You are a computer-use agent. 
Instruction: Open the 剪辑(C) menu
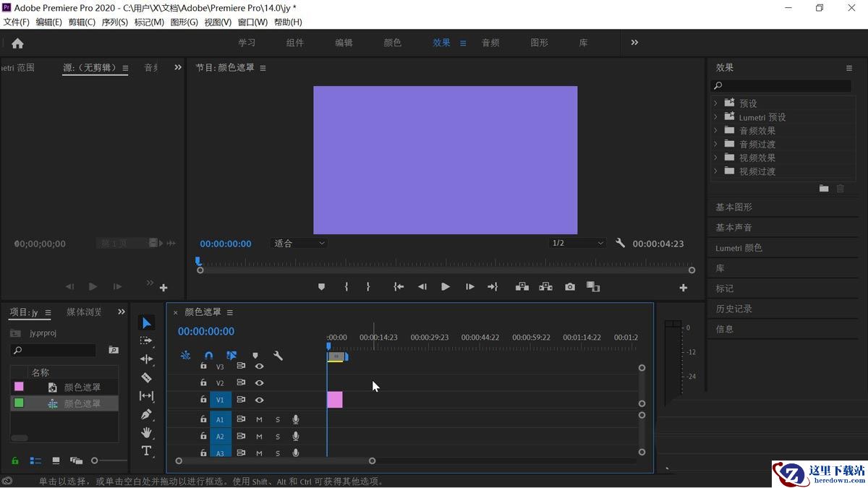82,22
